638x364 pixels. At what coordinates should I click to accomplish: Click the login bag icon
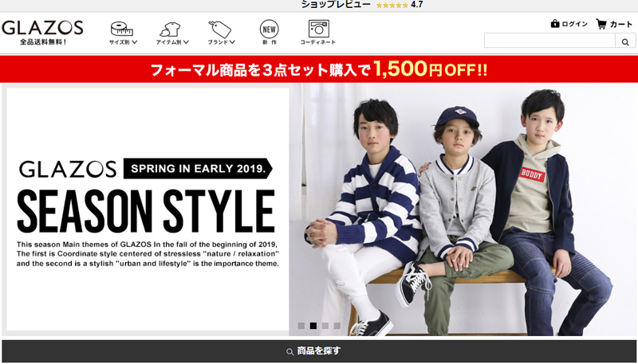(554, 24)
